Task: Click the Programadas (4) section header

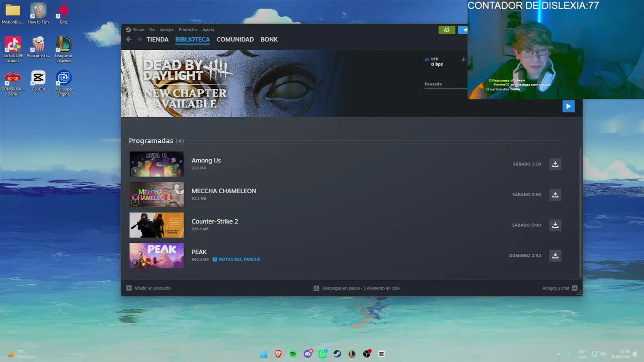Action: pyautogui.click(x=156, y=141)
